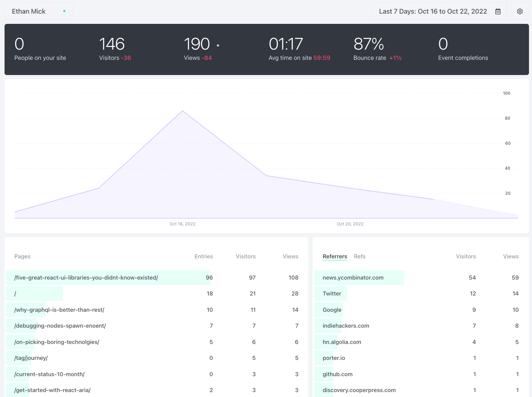Open the / homepage row

tap(156, 294)
